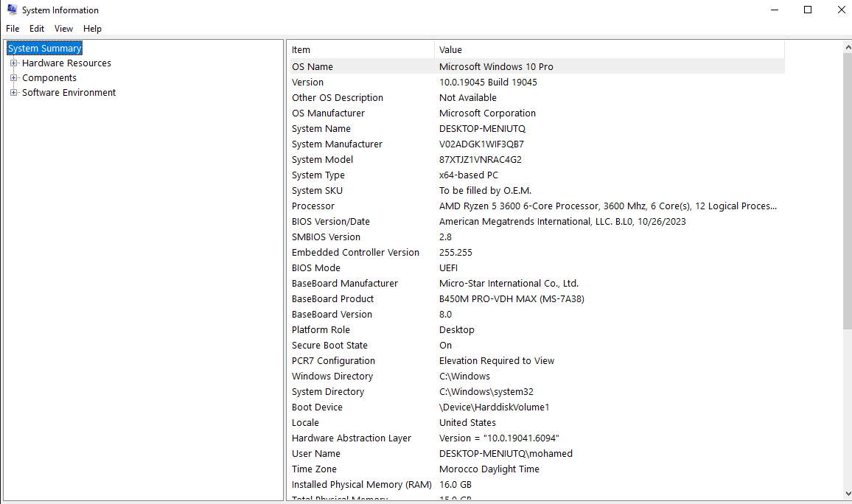Screen dimensions: 852x504
Task: Open the Help menu
Action: point(92,29)
